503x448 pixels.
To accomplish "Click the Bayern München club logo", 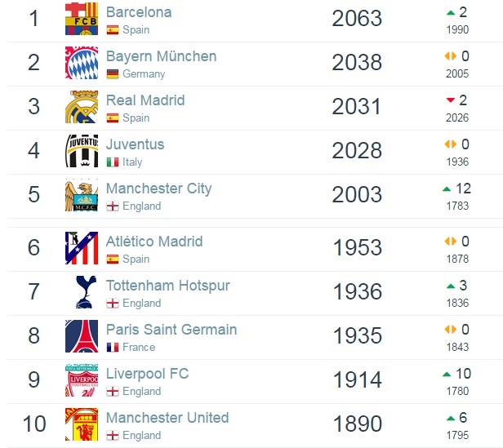I will pyautogui.click(x=82, y=63).
